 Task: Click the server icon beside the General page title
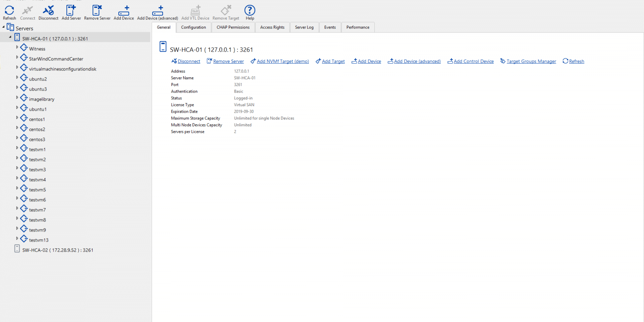163,46
